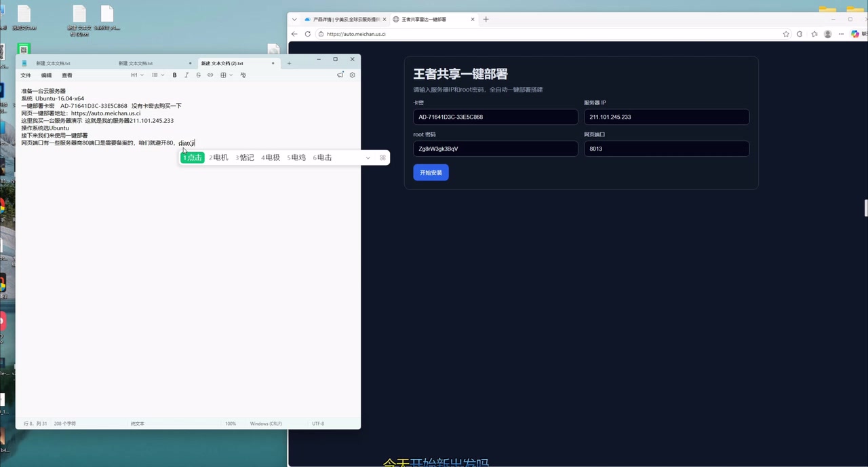Click the Notepad Copilot/feedback icon near settings
Viewport: 868px width, 467px height.
pos(340,75)
